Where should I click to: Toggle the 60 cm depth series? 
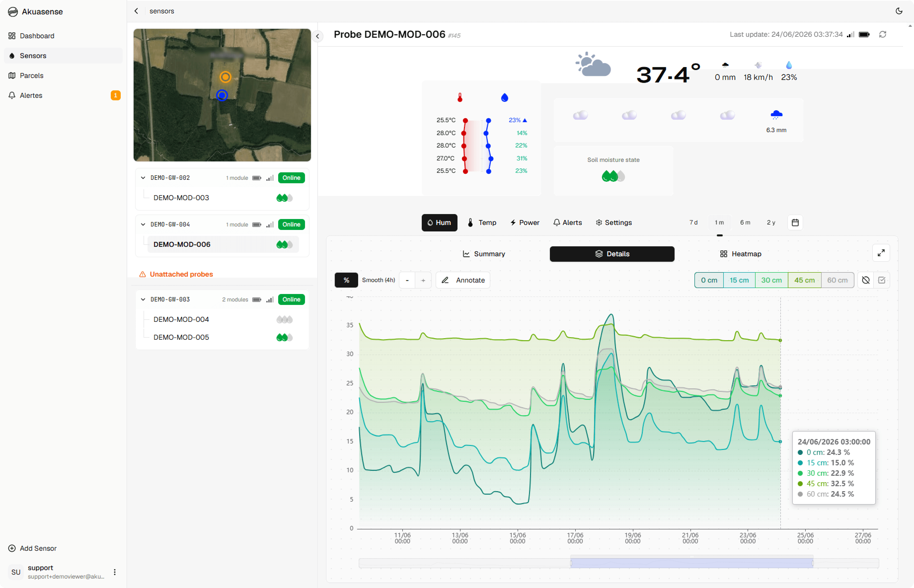837,280
